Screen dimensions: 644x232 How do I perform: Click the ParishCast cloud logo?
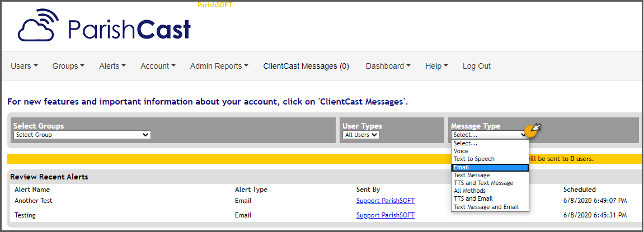click(38, 26)
